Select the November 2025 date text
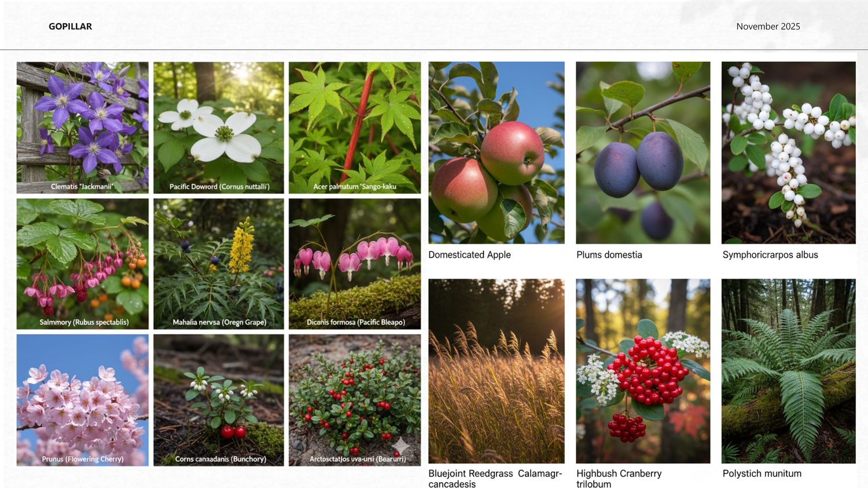Viewport: 868px width, 488px height. [x=768, y=27]
